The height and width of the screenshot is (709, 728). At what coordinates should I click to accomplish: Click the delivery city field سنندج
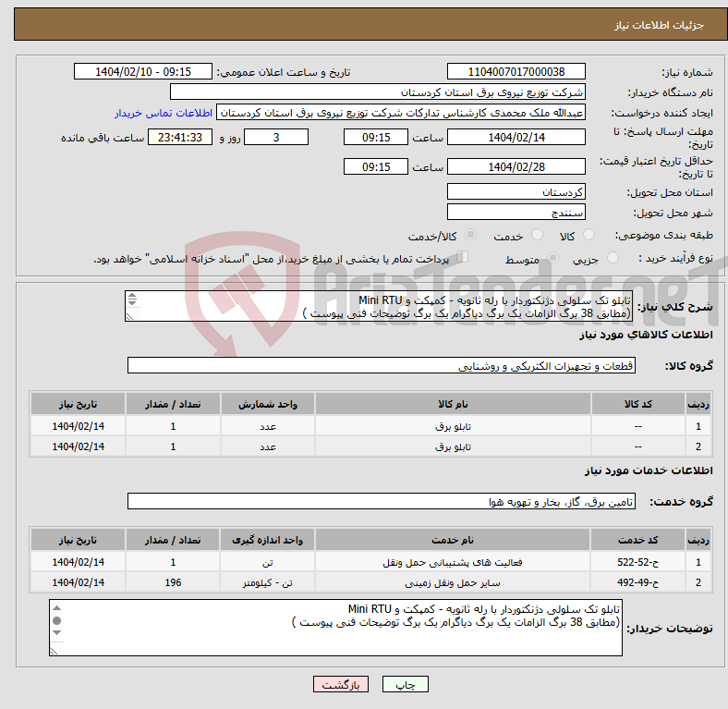point(516,212)
